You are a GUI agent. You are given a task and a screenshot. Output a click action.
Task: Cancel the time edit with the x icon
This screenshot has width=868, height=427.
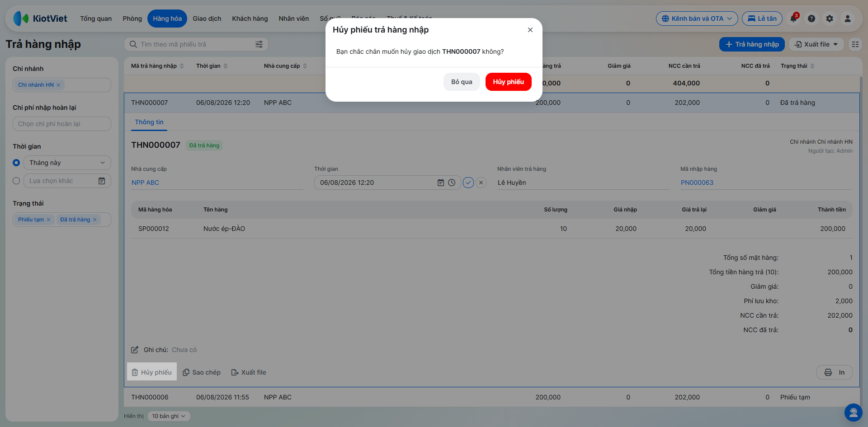click(481, 183)
